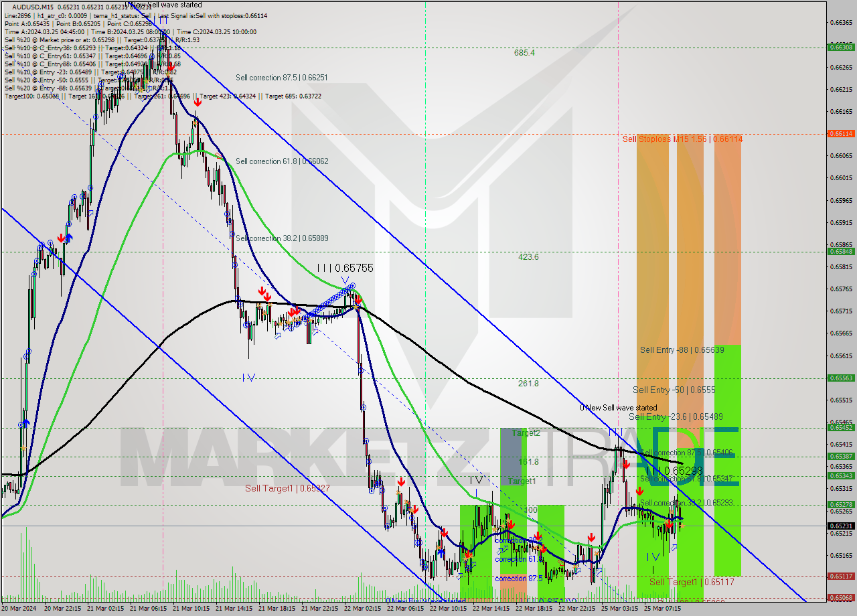Select the red 'Sell Target1 | 0.65117' label
857x616 pixels.
point(692,582)
